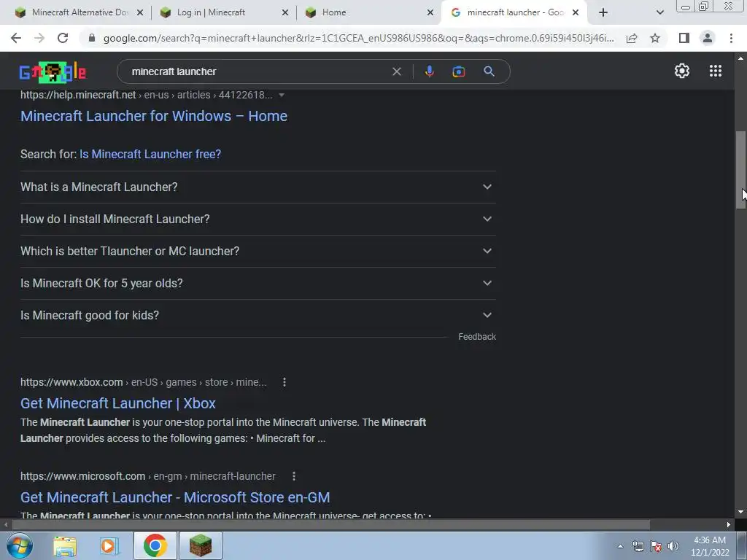Open the Action Center flag icon
747x560 pixels.
(x=656, y=546)
